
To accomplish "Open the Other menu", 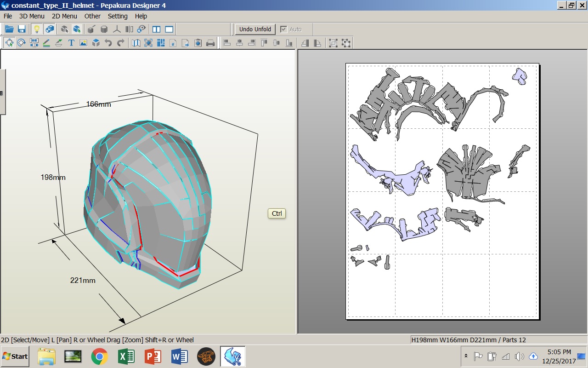I will point(92,16).
